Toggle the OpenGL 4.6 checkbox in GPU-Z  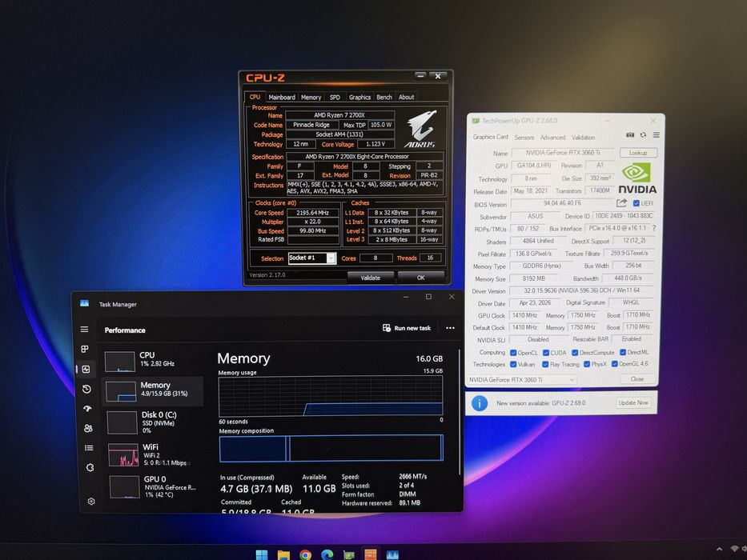click(x=615, y=364)
